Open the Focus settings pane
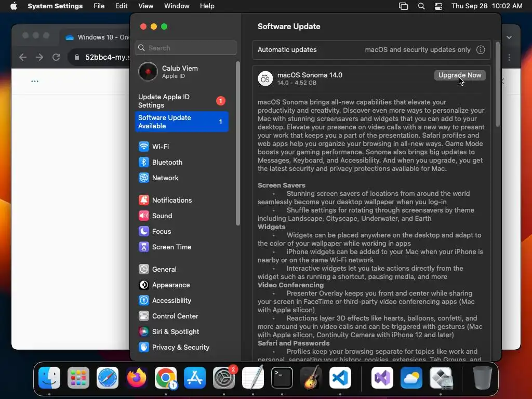This screenshot has width=532, height=399. (x=181, y=231)
